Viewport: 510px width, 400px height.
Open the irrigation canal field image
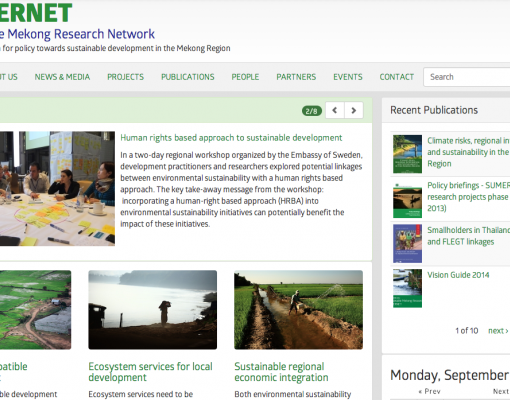298,310
